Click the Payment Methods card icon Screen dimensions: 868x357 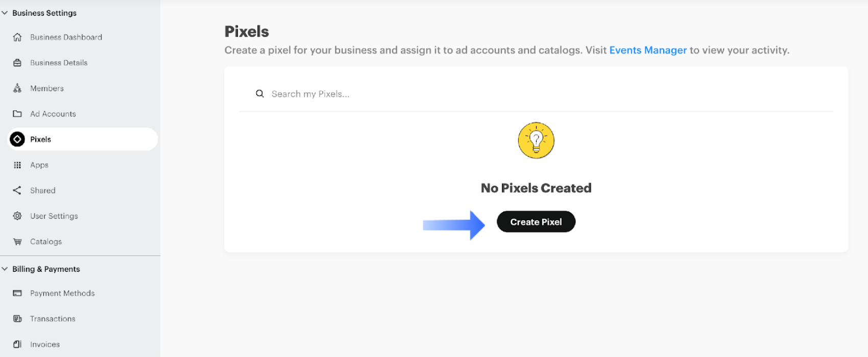[x=17, y=293]
